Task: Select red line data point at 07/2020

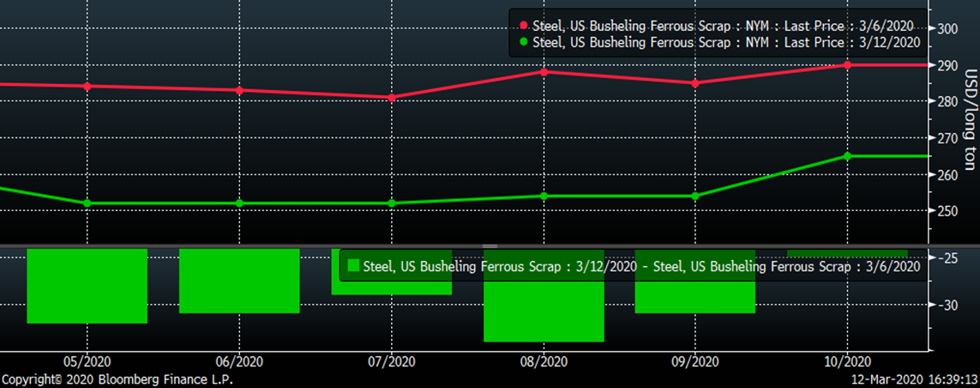Action: pyautogui.click(x=392, y=98)
